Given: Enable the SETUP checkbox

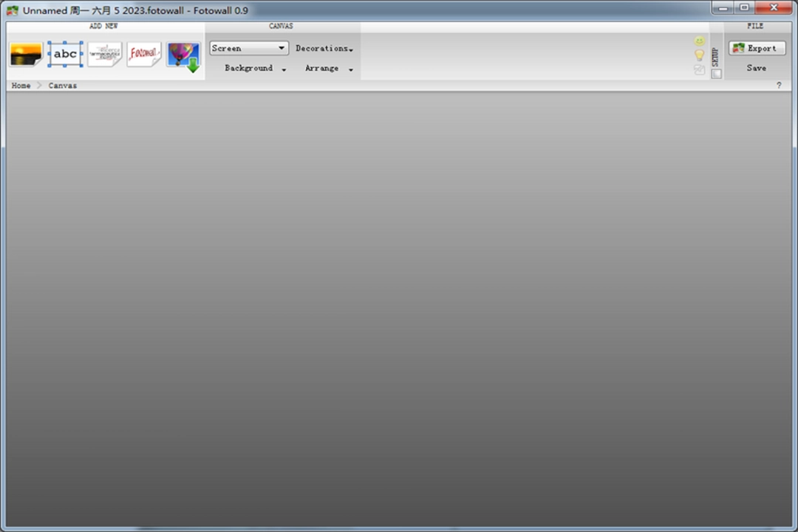Looking at the screenshot, I should pos(716,73).
